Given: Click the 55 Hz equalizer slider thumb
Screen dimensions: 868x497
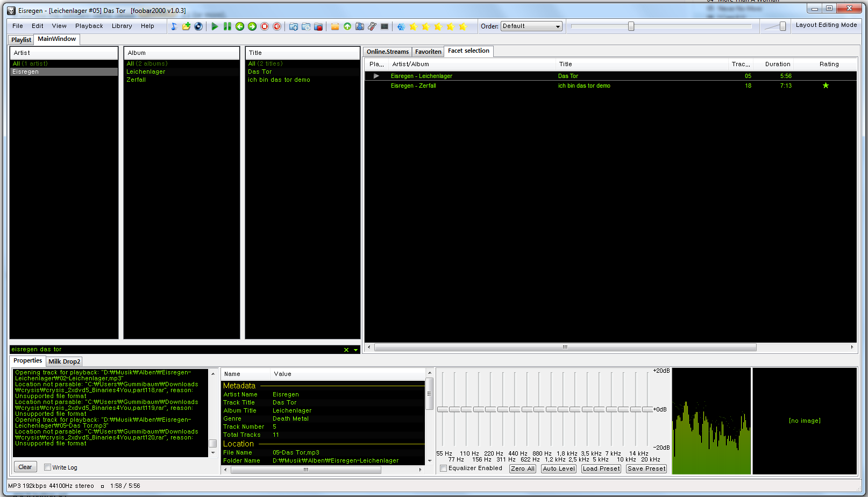Looking at the screenshot, I should 443,409.
